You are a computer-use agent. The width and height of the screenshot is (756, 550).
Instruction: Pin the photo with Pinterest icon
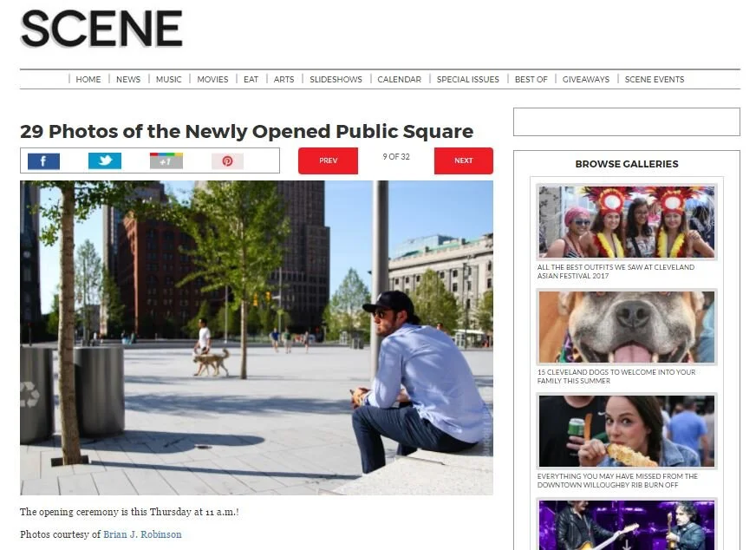[227, 161]
